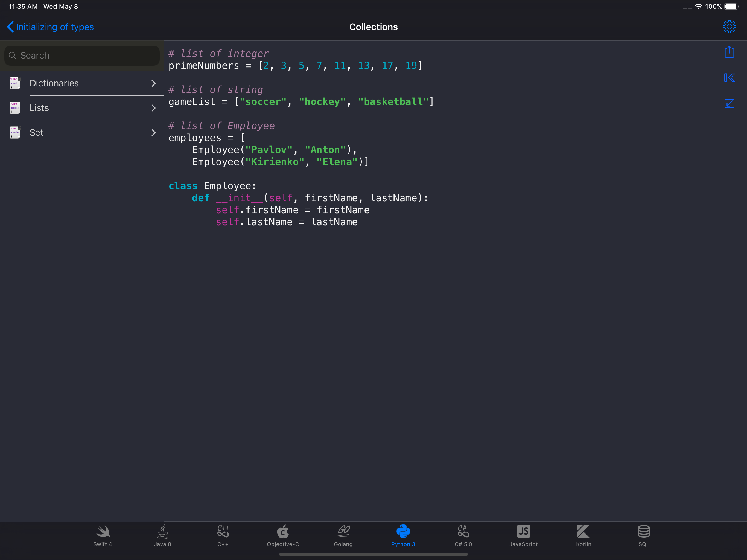The height and width of the screenshot is (560, 747).
Task: Expand the Lists row chevron
Action: pyautogui.click(x=154, y=108)
